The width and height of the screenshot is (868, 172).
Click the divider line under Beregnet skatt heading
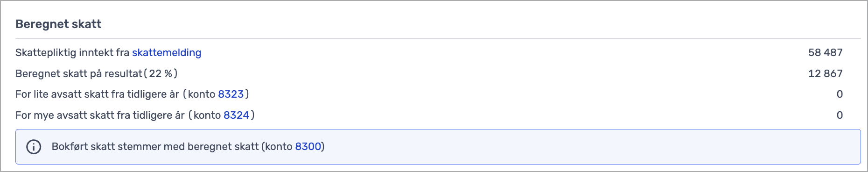(x=438, y=38)
